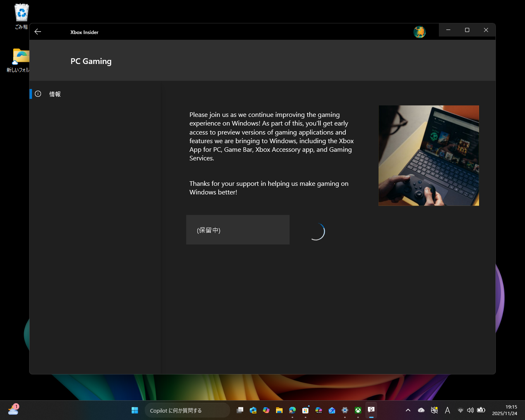The image size is (525, 420).
Task: Click the gaming laptop preview image
Action: 429,155
